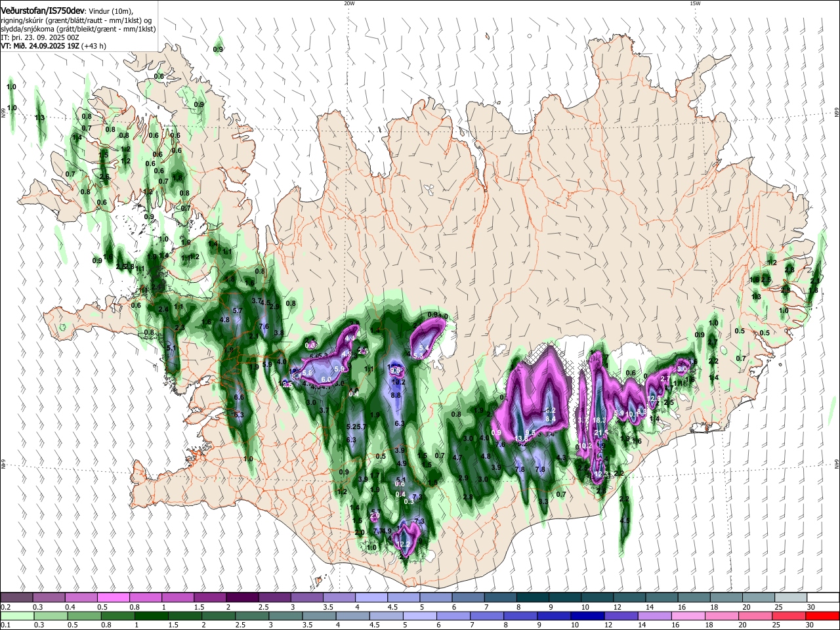Click the pink 20 rain scale swatch
Screen dimensions: 840x630
point(756,616)
